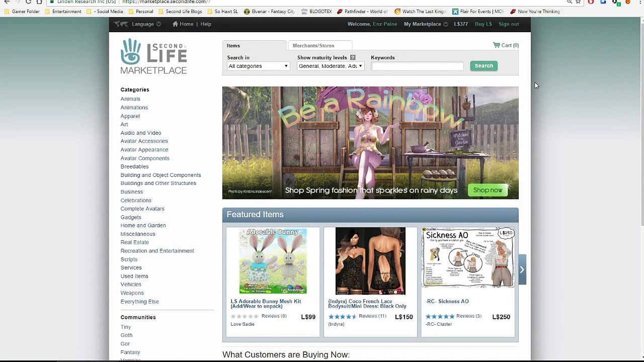Open the Pathfinder - World of bookmark
The image size is (644, 362).
362,12
